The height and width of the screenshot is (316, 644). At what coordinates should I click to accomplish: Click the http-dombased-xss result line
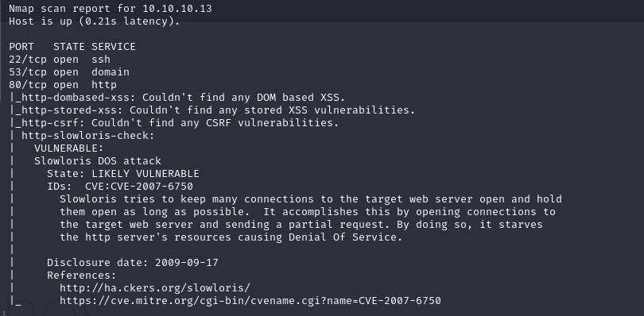[x=180, y=98]
